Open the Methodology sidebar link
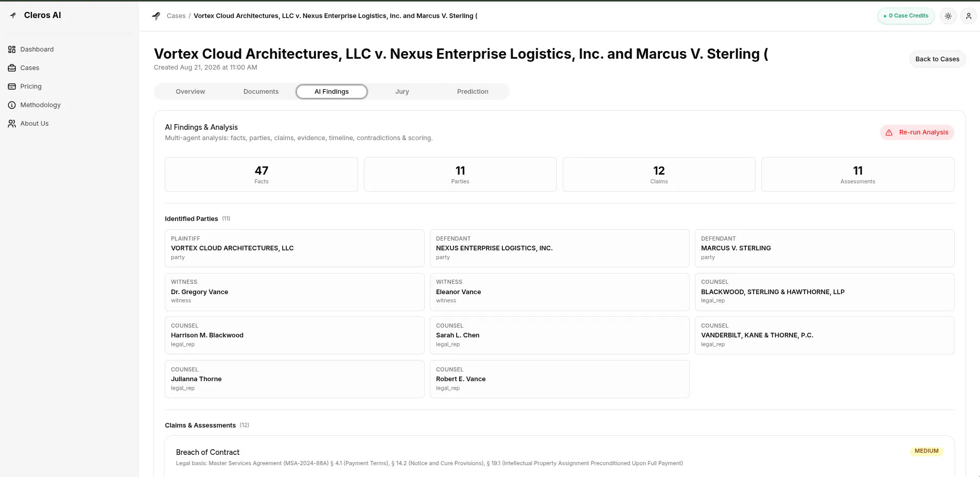This screenshot has width=980, height=477. (x=41, y=105)
